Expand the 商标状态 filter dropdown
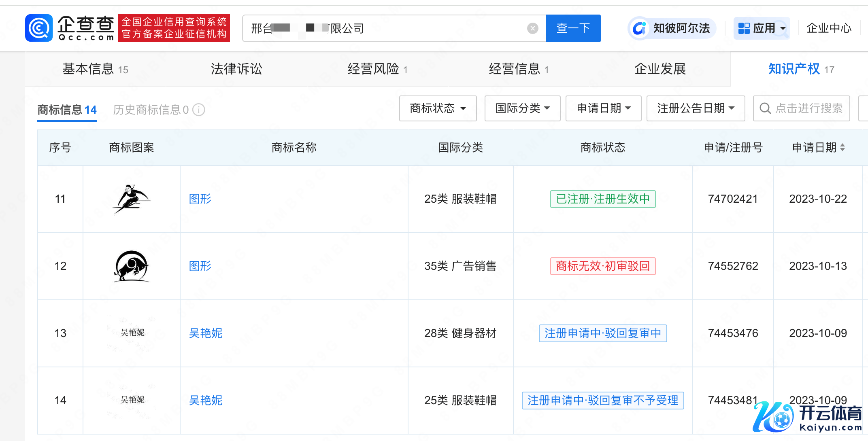 pyautogui.click(x=438, y=108)
